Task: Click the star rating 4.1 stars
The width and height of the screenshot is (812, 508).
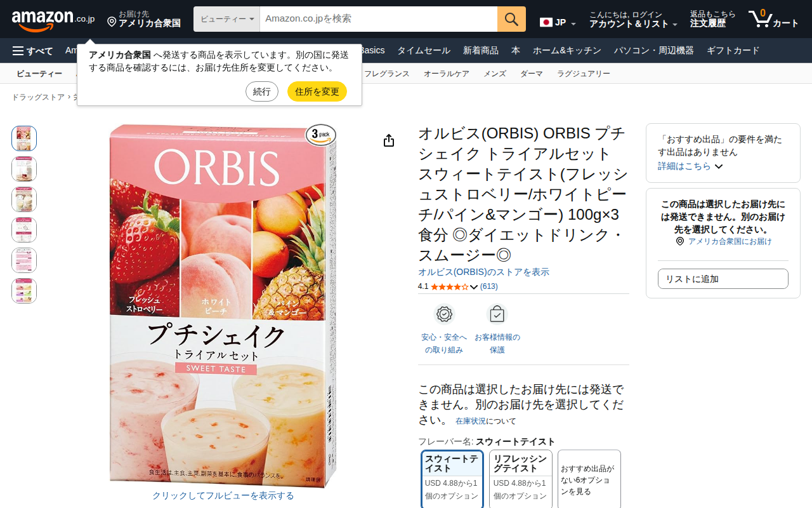Action: (x=449, y=287)
